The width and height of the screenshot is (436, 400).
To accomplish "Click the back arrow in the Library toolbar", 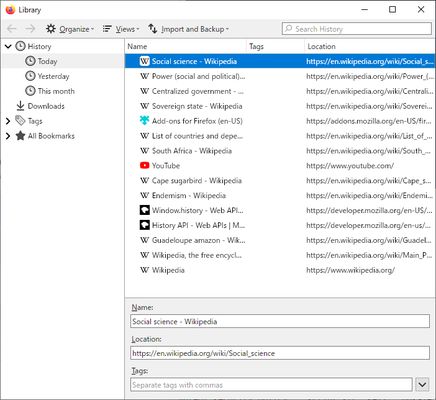I will (12, 29).
